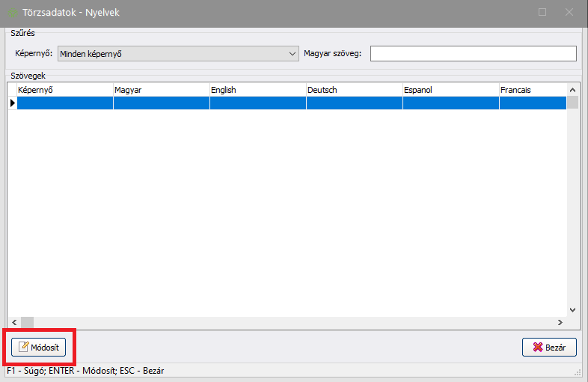This screenshot has height=382, width=588.
Task: Choose the Espanol column header
Action: click(x=450, y=90)
